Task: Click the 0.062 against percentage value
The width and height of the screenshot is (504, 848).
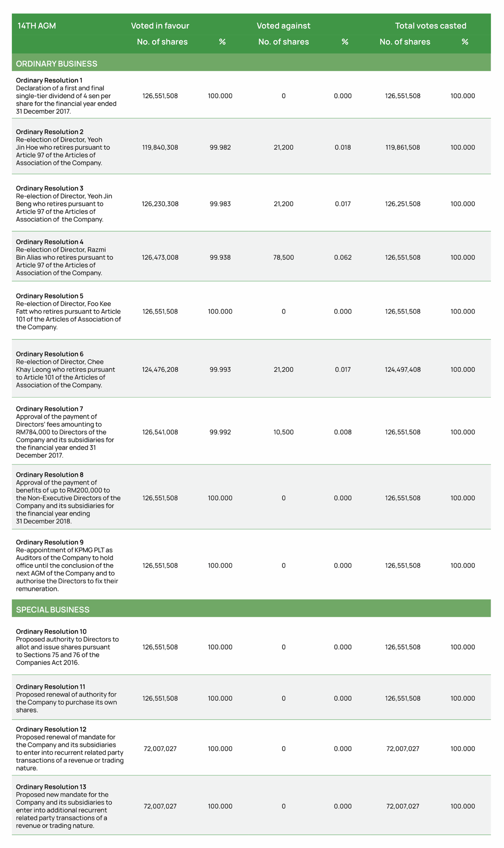Action: coord(342,257)
